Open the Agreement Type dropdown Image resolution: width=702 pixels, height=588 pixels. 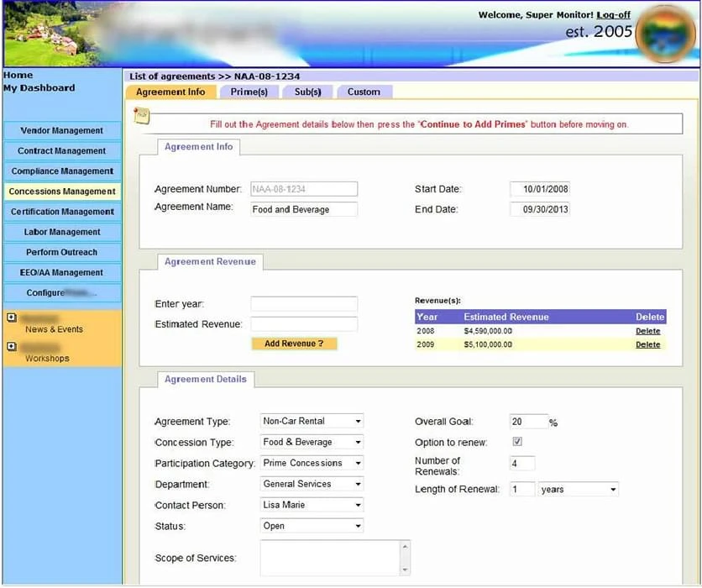tap(312, 421)
